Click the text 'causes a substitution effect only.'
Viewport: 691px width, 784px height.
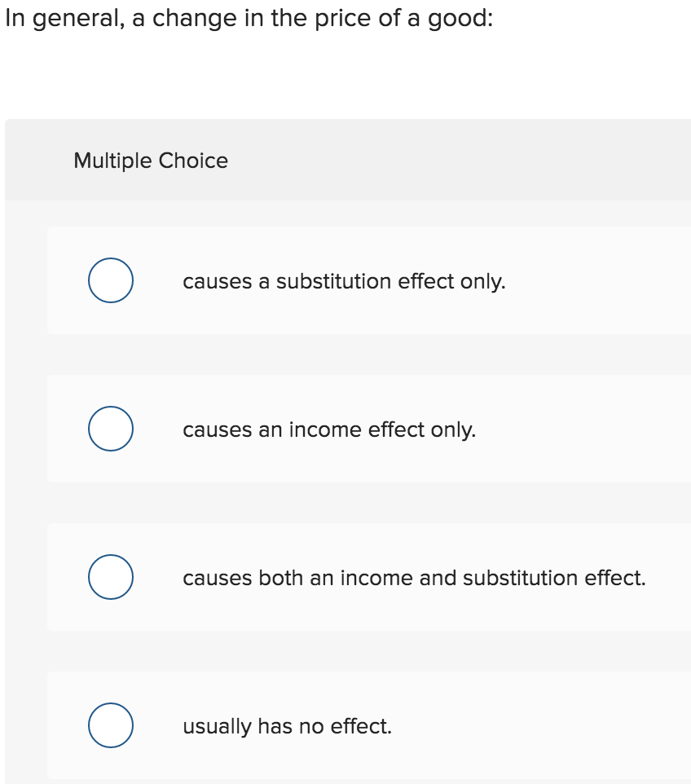point(344,281)
